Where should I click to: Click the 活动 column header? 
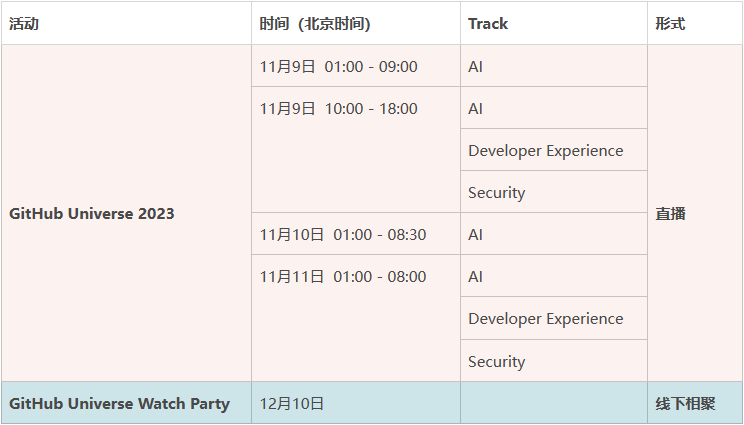pos(24,24)
